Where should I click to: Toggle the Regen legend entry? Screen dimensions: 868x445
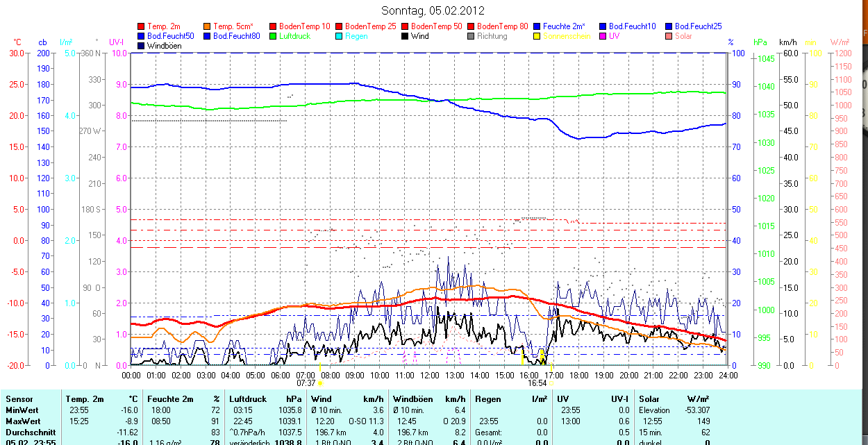(356, 36)
